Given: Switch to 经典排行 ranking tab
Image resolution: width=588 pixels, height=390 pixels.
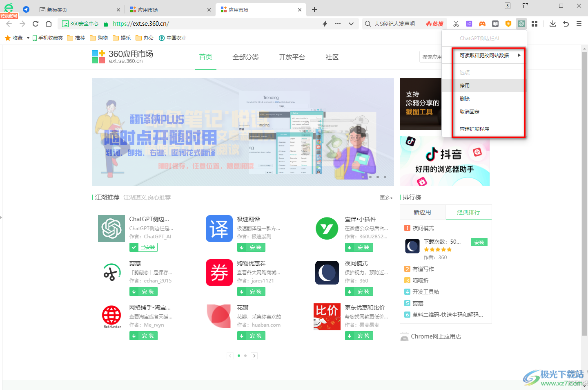Looking at the screenshot, I should (468, 212).
